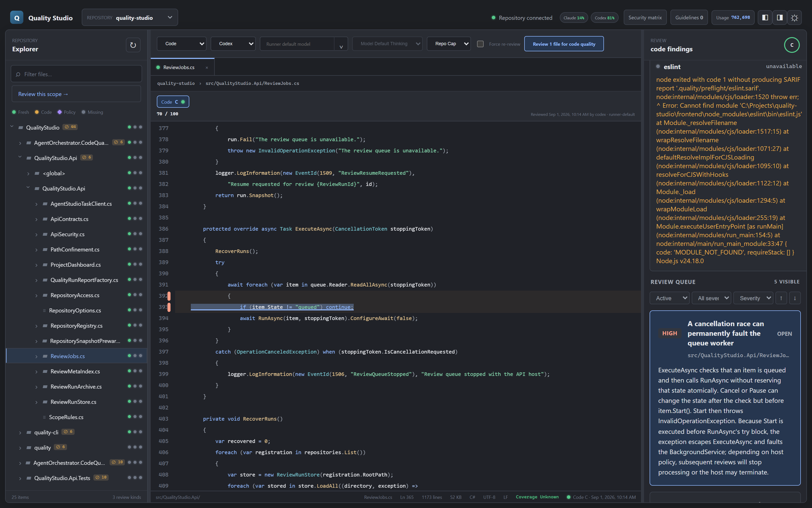This screenshot has width=812, height=508.
Task: Open the Repo Cap dropdown
Action: [x=449, y=44]
